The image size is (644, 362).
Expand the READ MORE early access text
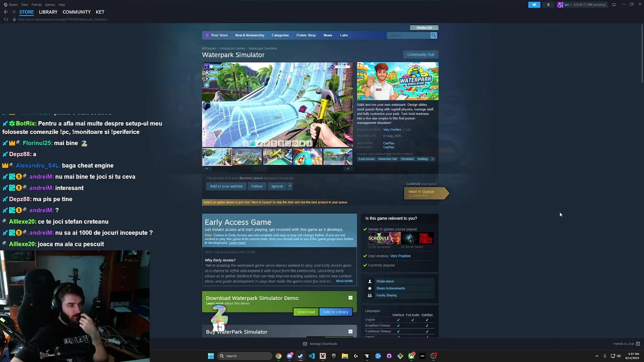(344, 281)
